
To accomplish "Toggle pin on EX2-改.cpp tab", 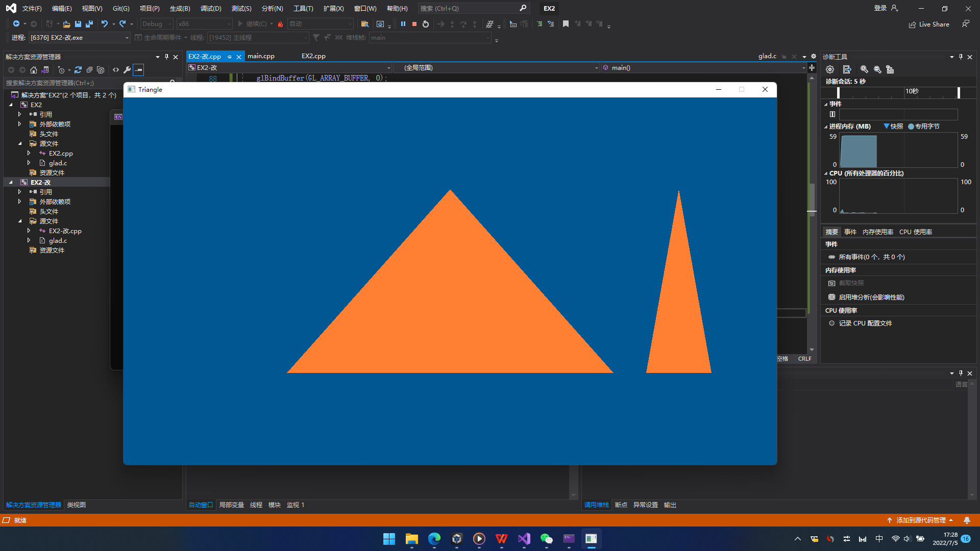I will coord(229,57).
